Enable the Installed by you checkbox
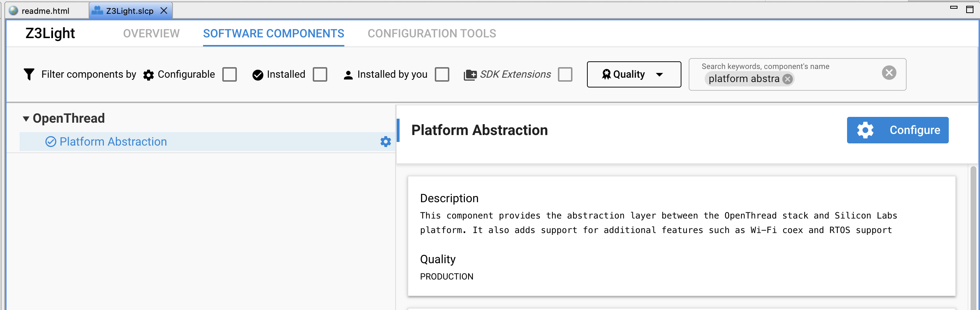This screenshot has height=310, width=980. 442,74
